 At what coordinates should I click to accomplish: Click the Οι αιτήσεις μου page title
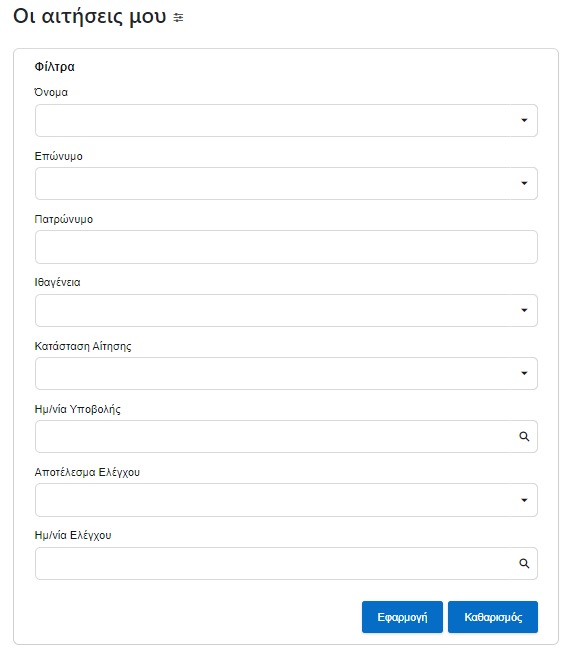tap(89, 17)
